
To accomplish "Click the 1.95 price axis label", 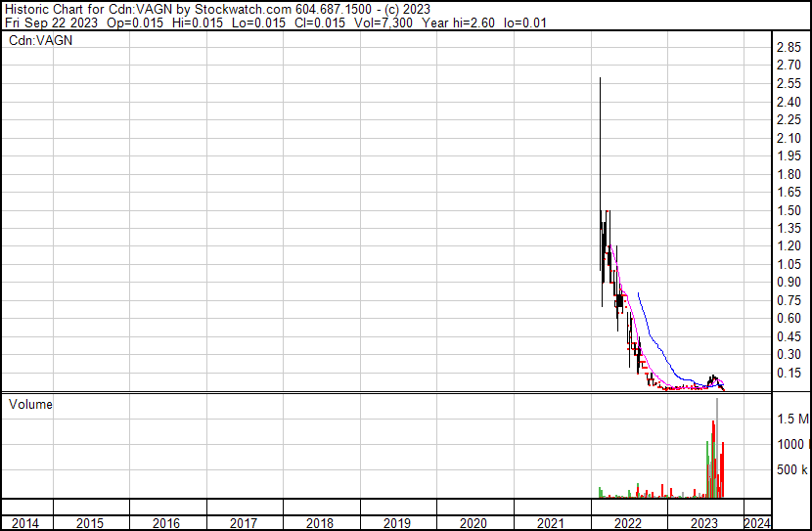I will point(789,155).
